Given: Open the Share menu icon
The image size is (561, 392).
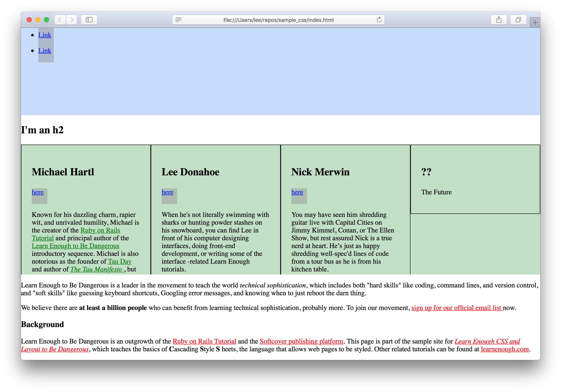Looking at the screenshot, I should click(x=499, y=20).
